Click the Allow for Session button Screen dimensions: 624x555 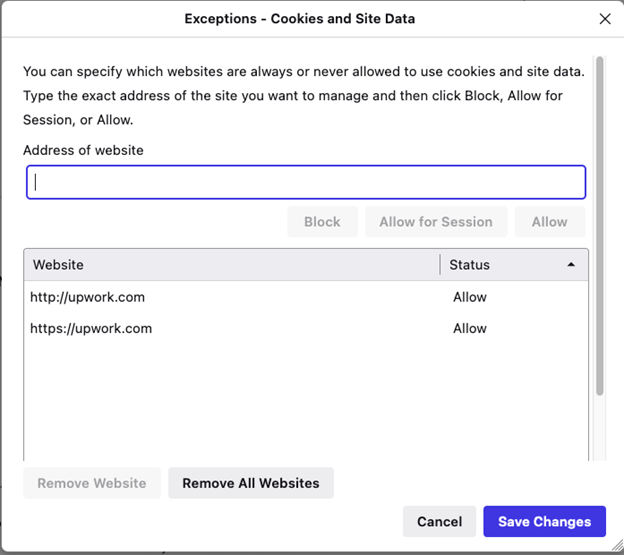coord(435,222)
